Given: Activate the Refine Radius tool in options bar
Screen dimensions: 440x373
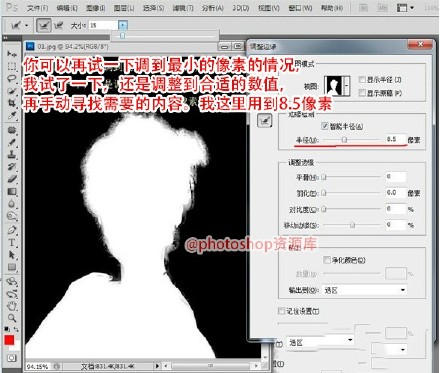Looking at the screenshot, I should click(44, 25).
